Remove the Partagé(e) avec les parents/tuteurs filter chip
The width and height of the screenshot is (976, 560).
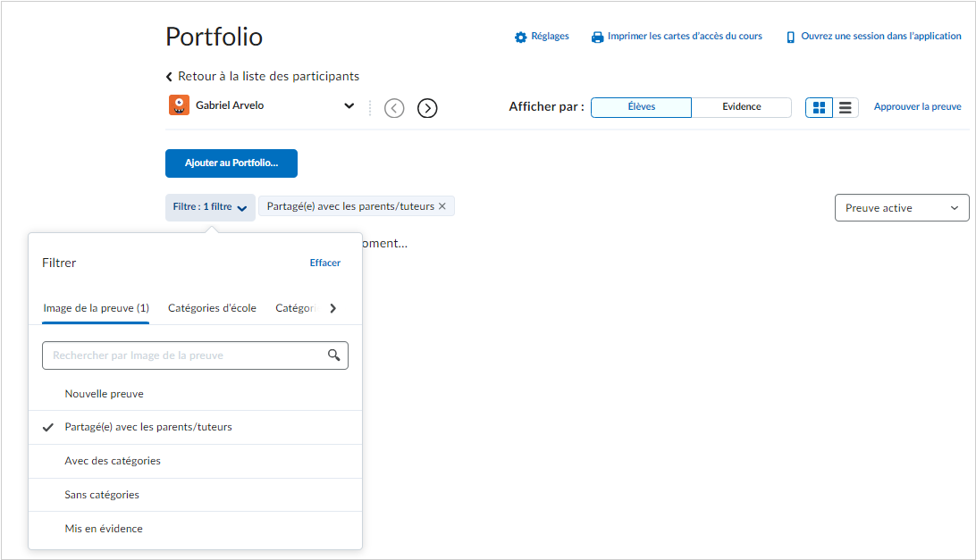[x=442, y=206]
